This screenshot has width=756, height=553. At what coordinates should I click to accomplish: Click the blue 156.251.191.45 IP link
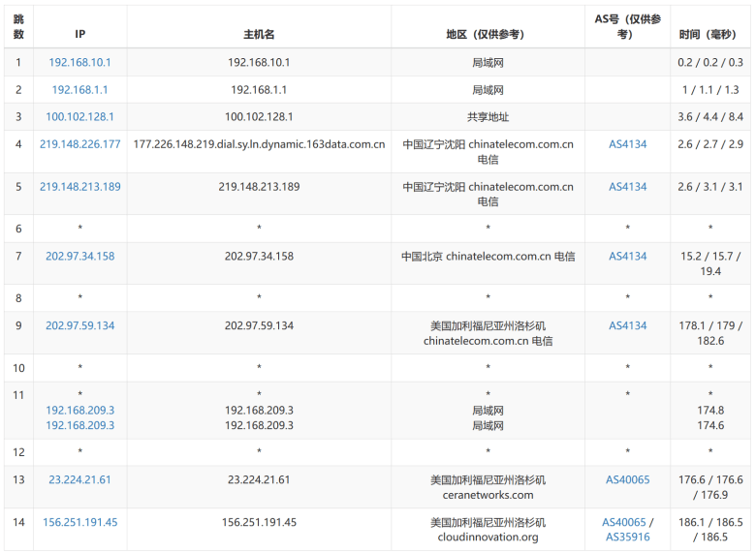pyautogui.click(x=80, y=522)
